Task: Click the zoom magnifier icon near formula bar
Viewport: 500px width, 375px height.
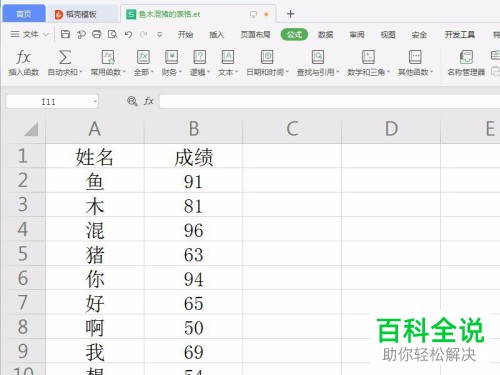Action: point(132,101)
